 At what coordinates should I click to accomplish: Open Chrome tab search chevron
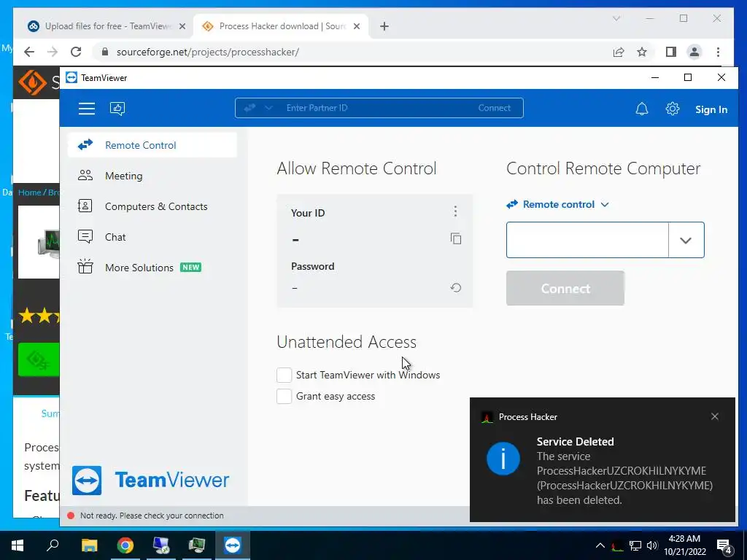point(616,18)
